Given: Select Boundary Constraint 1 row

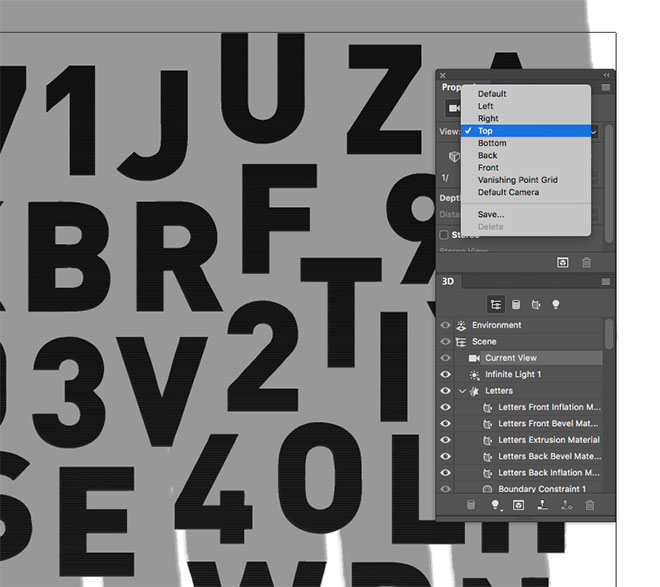Looking at the screenshot, I should [529, 489].
